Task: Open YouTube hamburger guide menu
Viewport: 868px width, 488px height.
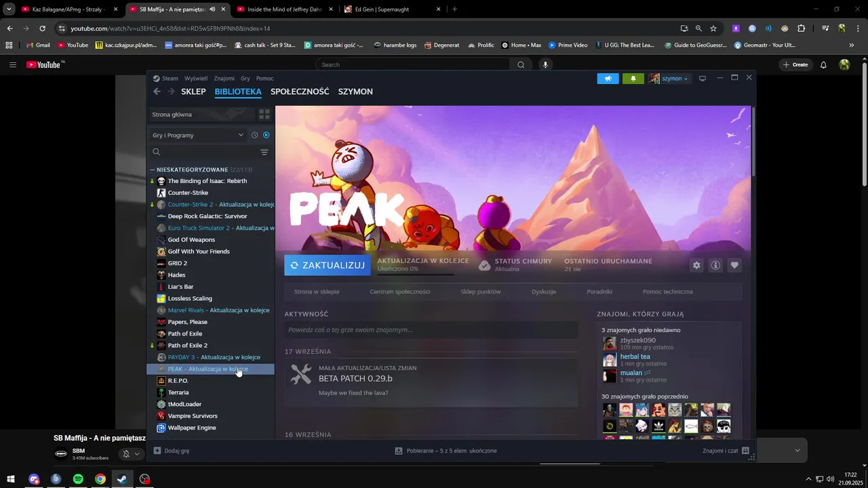Action: [x=12, y=64]
